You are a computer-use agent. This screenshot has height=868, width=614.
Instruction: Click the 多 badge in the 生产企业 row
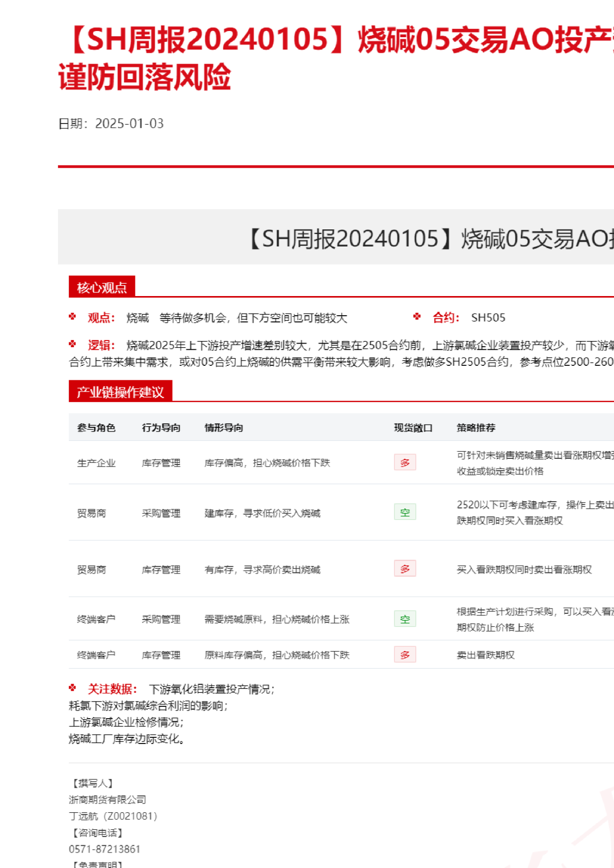(x=405, y=462)
